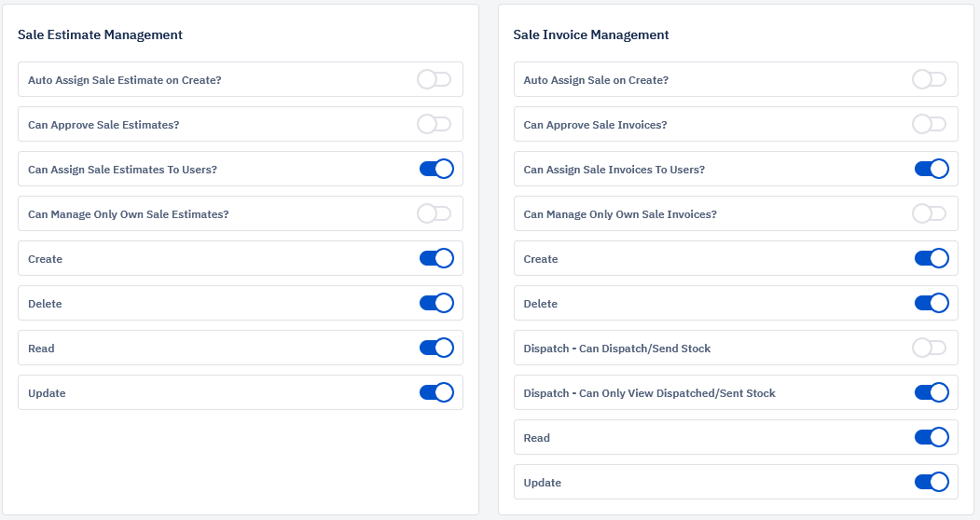The image size is (980, 520).
Task: Click the Sale Invoice Management heading
Action: click(590, 35)
